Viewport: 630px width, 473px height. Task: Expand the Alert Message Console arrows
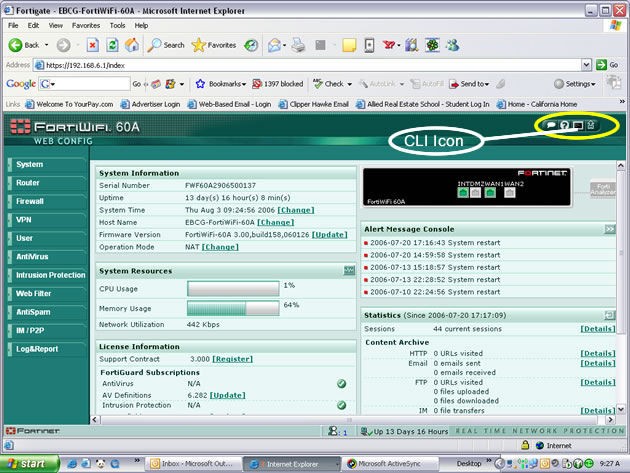tap(609, 229)
